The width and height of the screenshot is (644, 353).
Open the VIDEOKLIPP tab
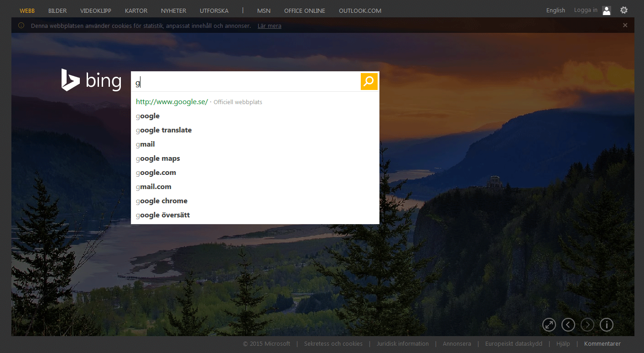click(96, 11)
